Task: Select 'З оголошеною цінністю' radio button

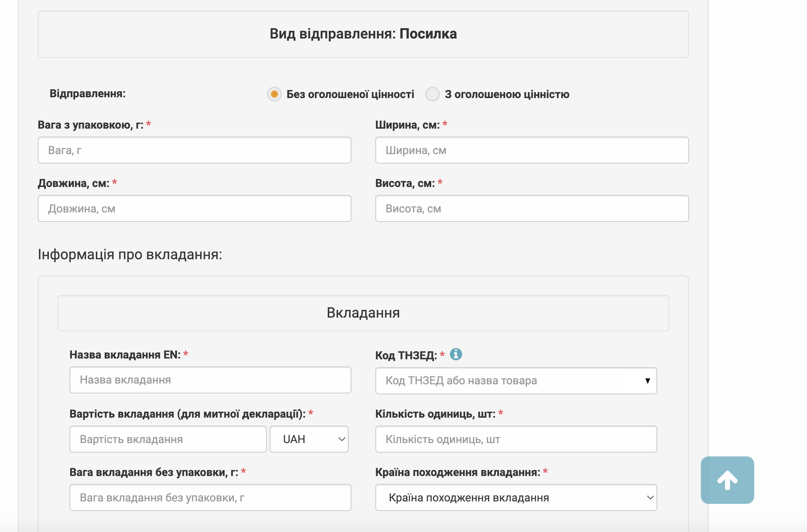Action: 432,94
